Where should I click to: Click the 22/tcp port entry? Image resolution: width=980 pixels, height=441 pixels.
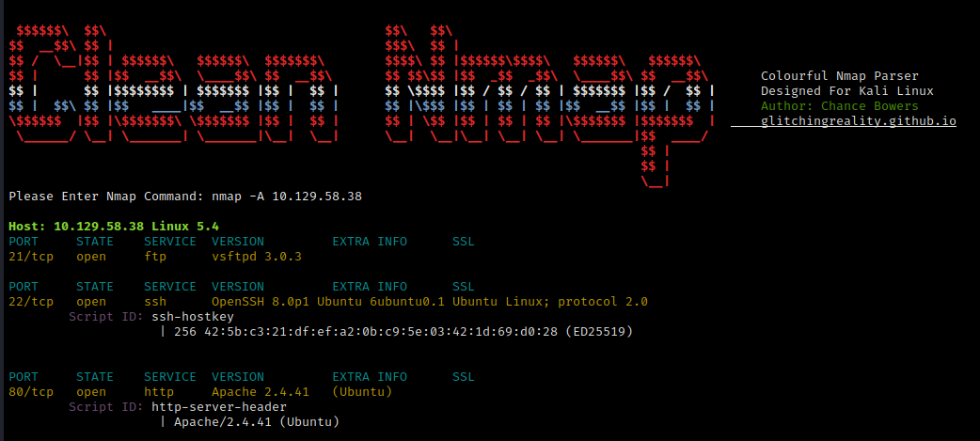tap(27, 302)
